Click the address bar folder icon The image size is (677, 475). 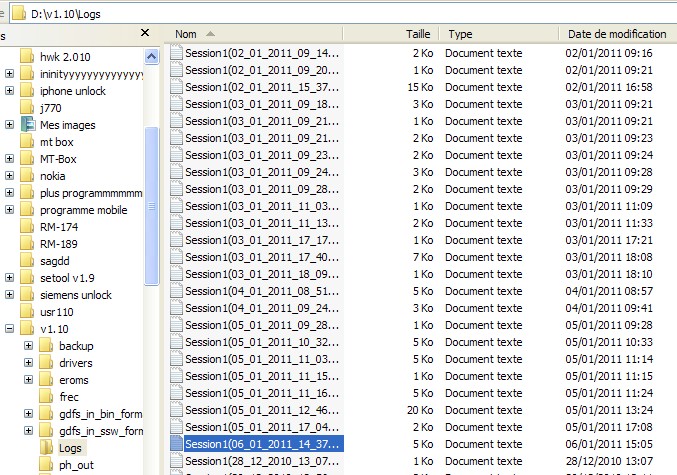(18, 13)
